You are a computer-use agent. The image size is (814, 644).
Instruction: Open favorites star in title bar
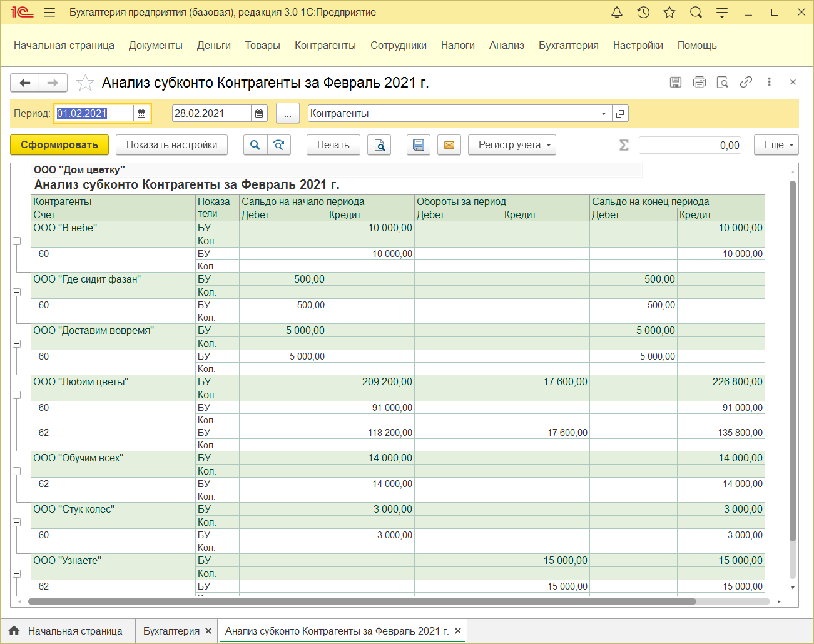(669, 13)
